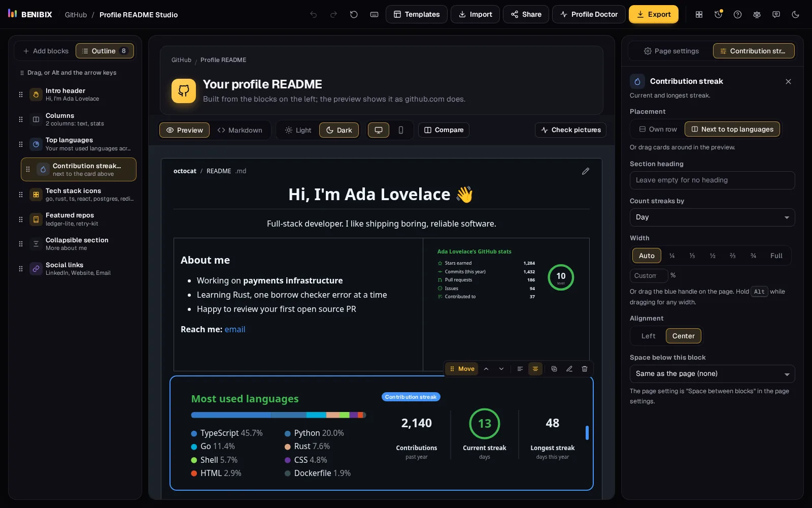This screenshot has height=508, width=812.
Task: Select the Outline tab
Action: click(x=105, y=51)
